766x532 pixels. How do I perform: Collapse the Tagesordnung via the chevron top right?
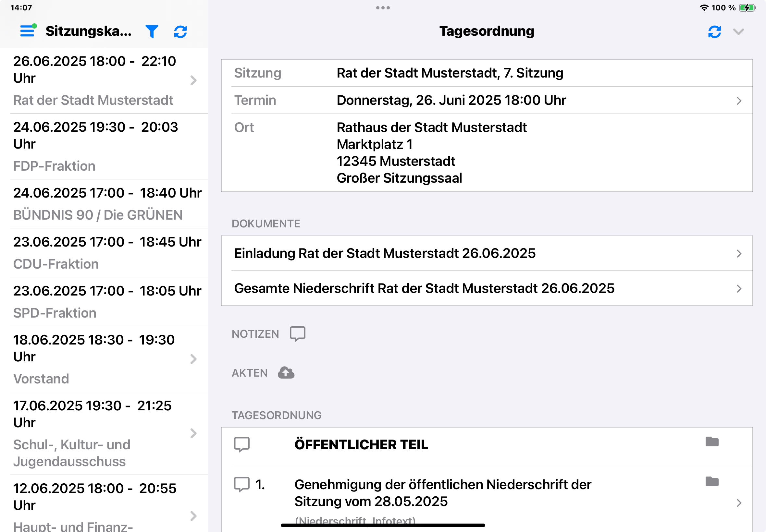pyautogui.click(x=739, y=31)
